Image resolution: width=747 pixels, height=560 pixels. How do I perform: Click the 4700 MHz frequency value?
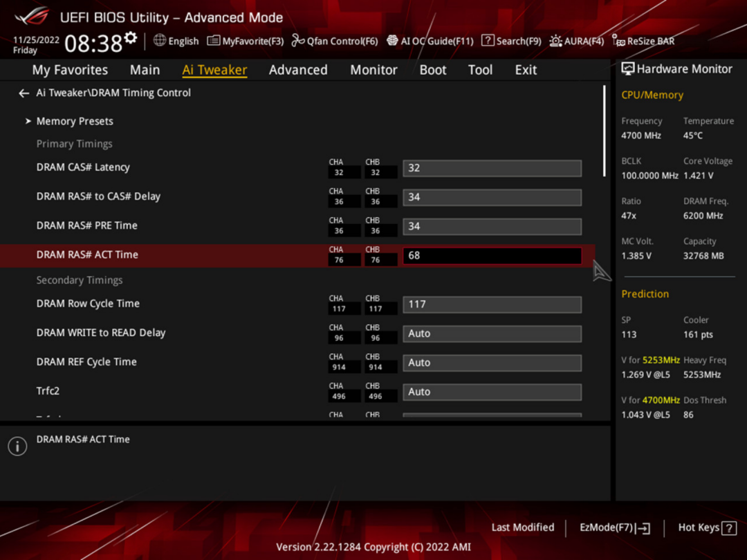pos(640,136)
